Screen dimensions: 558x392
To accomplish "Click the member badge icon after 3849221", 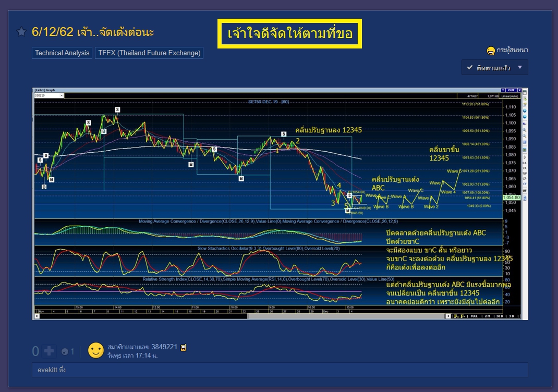I will coord(183,348).
